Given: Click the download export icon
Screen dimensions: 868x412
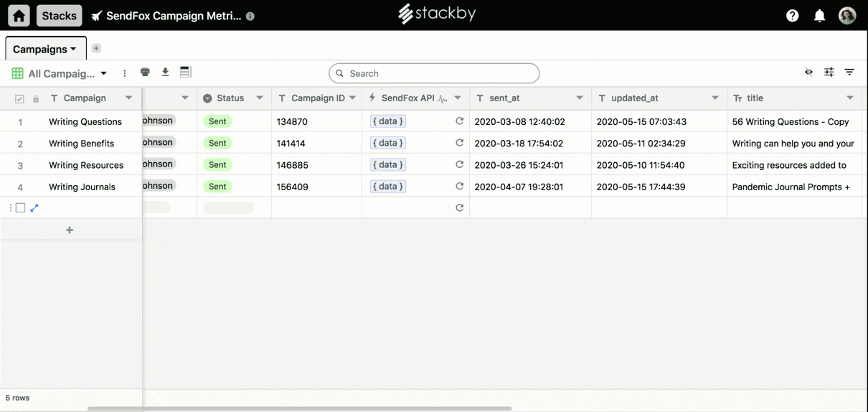Looking at the screenshot, I should coord(165,72).
